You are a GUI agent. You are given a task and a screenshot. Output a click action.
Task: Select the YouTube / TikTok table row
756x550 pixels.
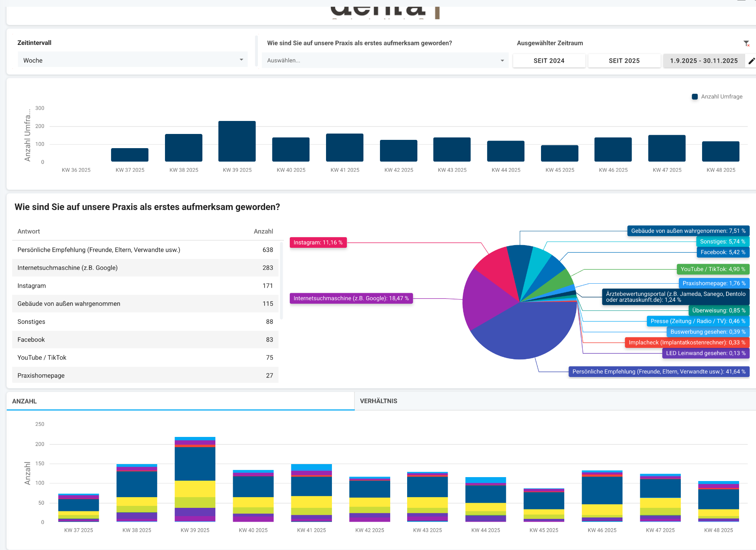[x=145, y=357]
